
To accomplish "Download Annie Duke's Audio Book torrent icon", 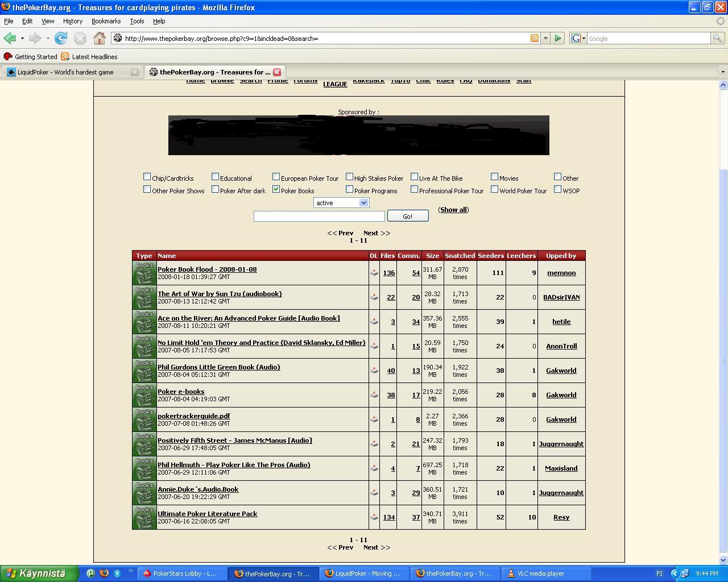I will coord(374,492).
